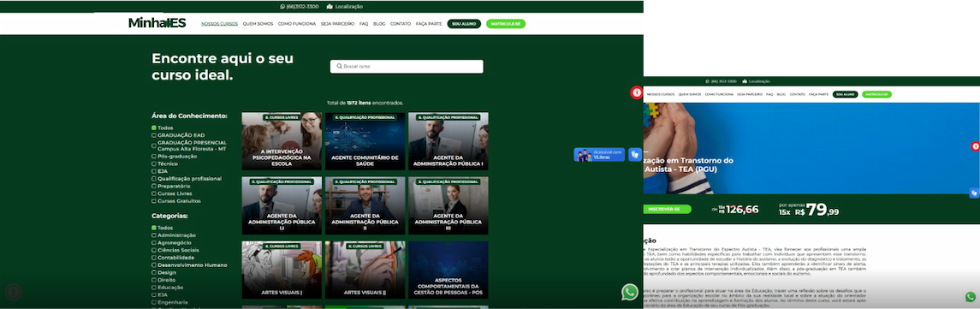Open cookie settings icon at bottom-left corner
This screenshot has width=980, height=309.
tap(13, 292)
